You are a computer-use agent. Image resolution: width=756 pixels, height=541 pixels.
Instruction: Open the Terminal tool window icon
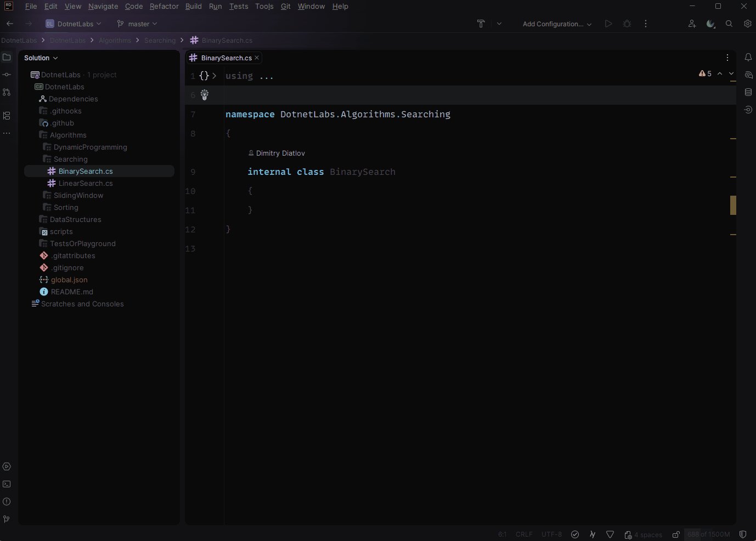pos(7,484)
